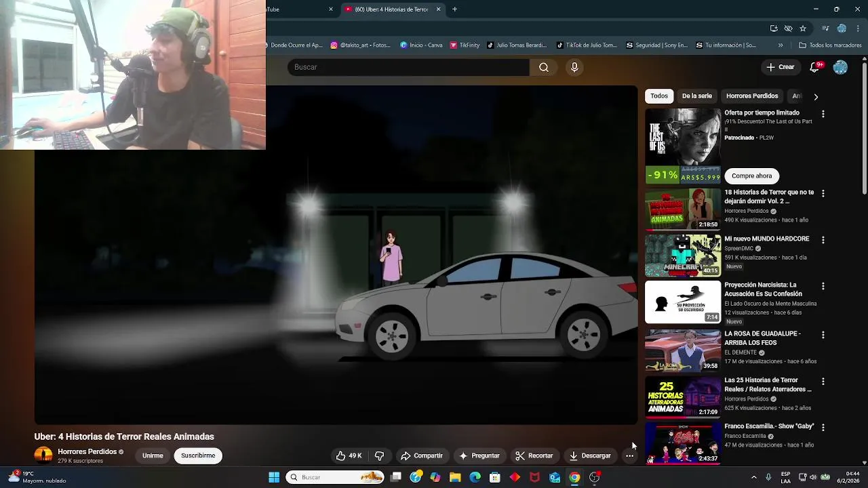This screenshot has height=488, width=868.
Task: Open options for 'Proyección Narcisista' video
Action: (823, 286)
